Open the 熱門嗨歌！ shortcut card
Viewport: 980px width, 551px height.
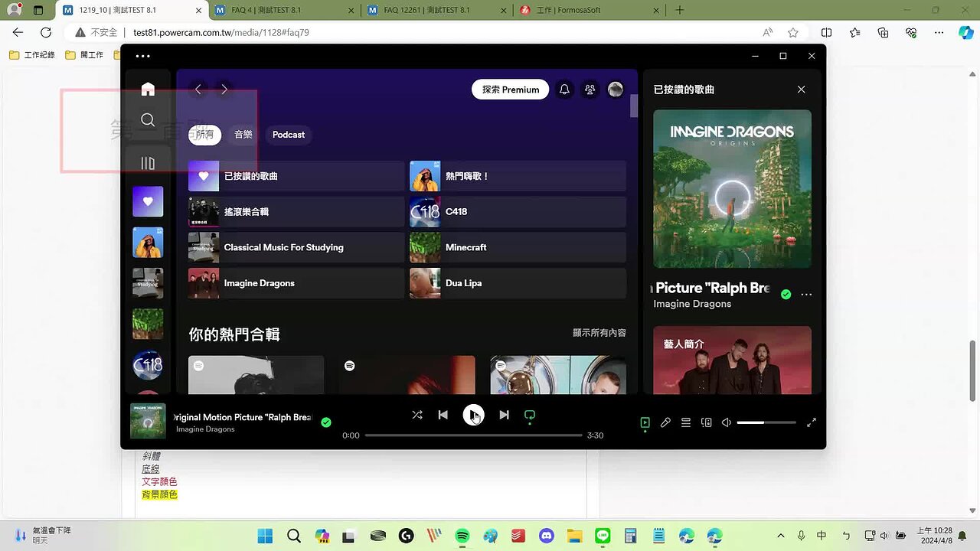pos(518,176)
